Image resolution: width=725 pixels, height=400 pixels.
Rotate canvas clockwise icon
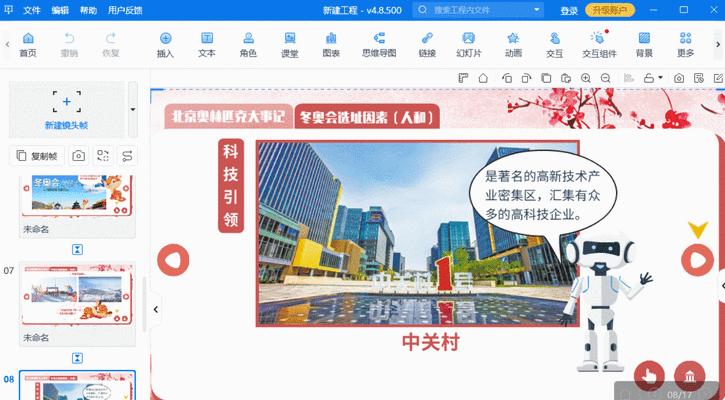(526, 78)
